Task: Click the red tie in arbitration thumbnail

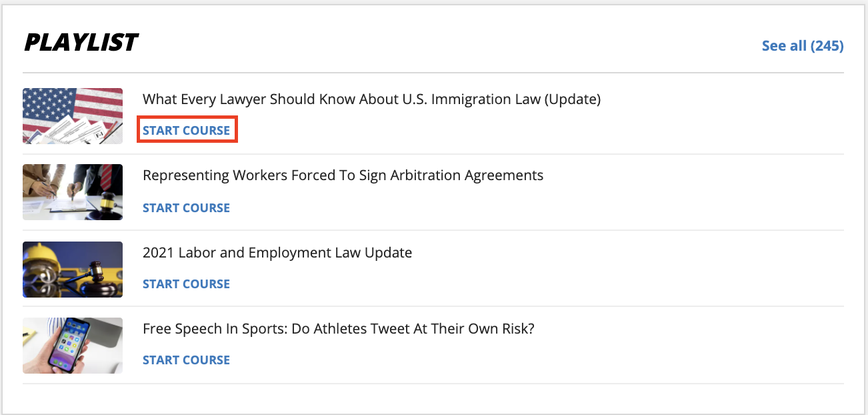Action: (x=106, y=175)
